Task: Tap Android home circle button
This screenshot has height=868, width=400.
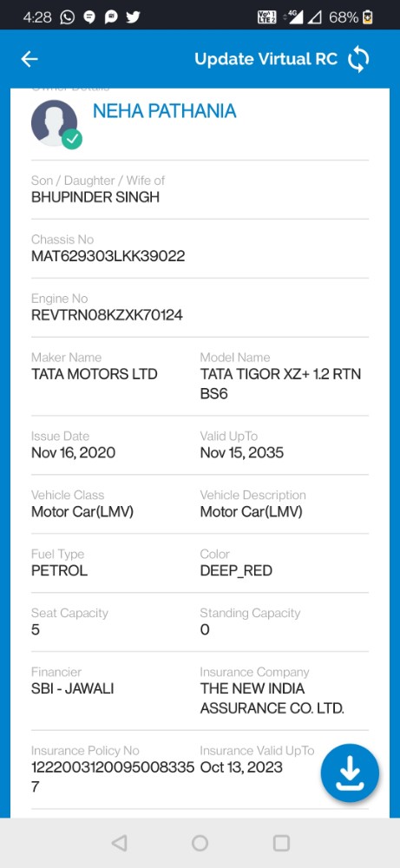Action: (x=200, y=843)
